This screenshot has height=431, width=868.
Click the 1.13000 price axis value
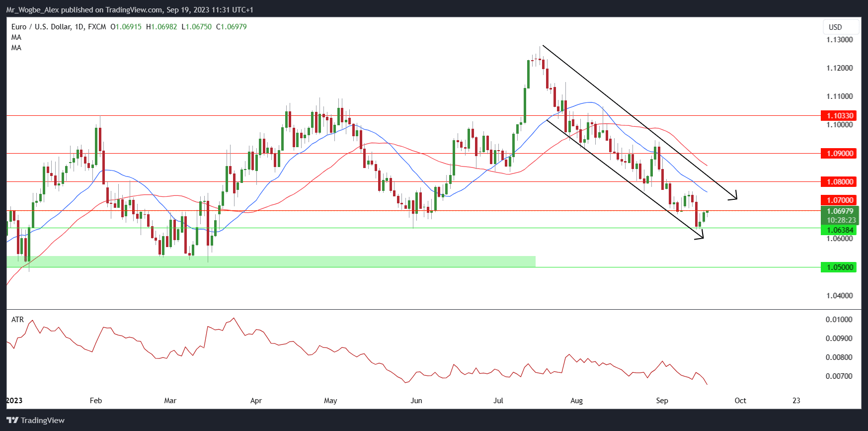coord(840,40)
